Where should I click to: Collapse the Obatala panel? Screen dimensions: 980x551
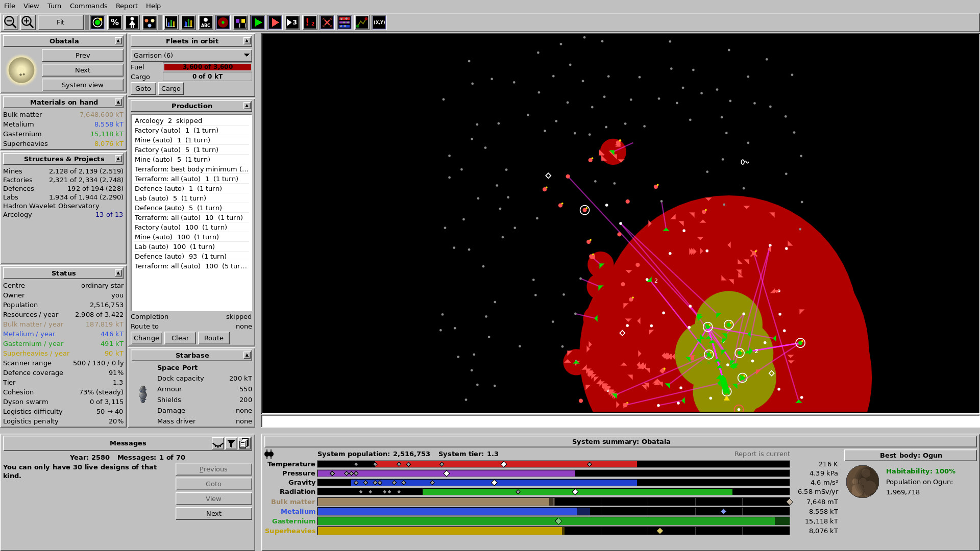click(118, 41)
